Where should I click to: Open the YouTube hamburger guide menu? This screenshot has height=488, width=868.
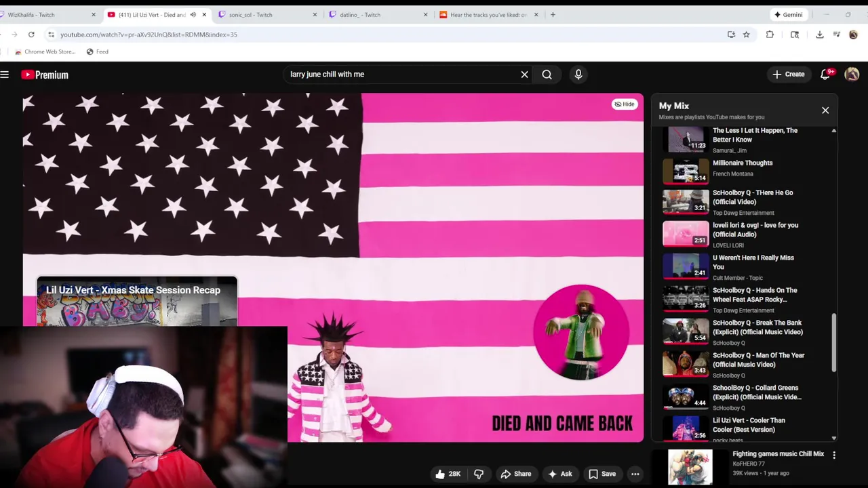(x=5, y=75)
